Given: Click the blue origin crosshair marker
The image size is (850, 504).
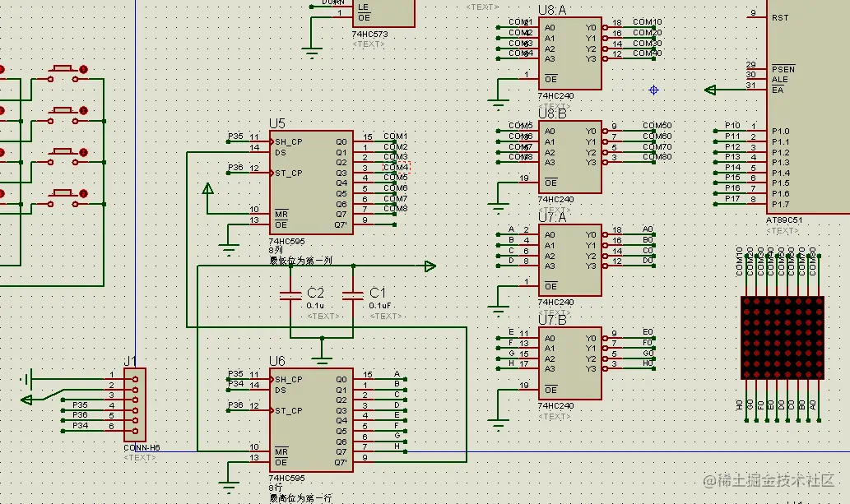Looking at the screenshot, I should click(x=654, y=90).
